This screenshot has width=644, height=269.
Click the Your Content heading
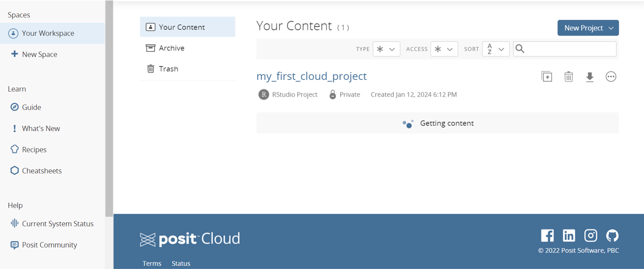(x=294, y=26)
